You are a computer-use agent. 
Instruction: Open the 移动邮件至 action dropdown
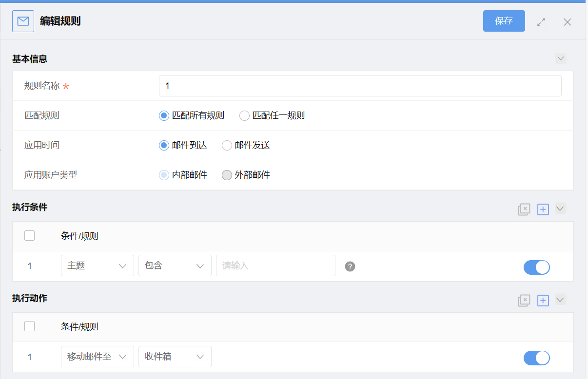click(97, 357)
